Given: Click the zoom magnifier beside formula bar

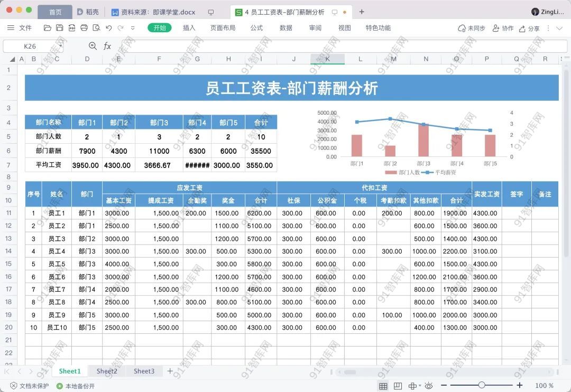Looking at the screenshot, I should [x=93, y=46].
